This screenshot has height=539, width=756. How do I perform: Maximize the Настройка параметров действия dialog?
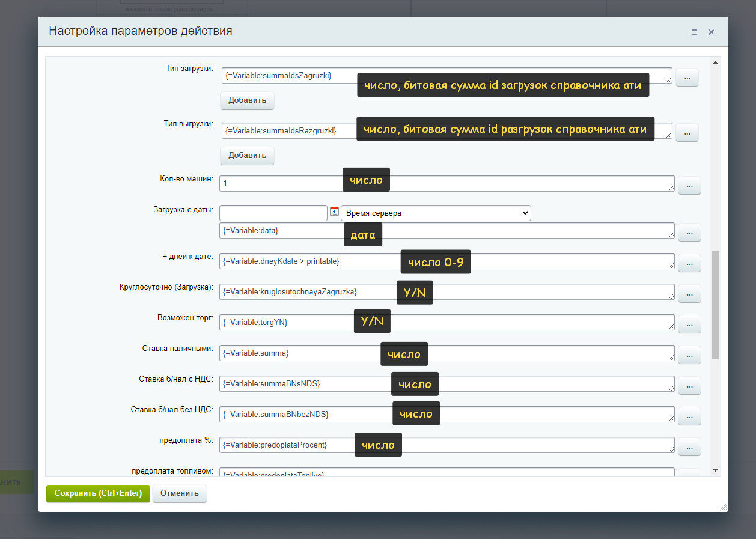(x=694, y=32)
